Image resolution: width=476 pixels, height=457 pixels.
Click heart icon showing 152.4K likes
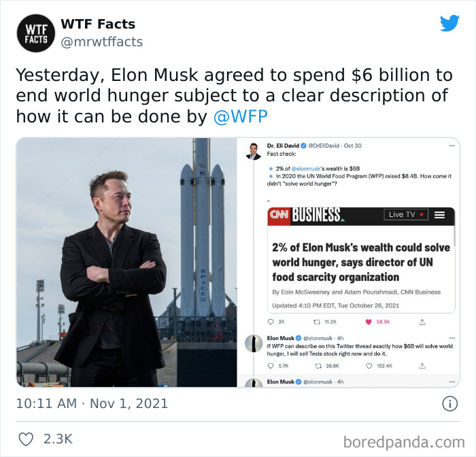click(x=369, y=366)
